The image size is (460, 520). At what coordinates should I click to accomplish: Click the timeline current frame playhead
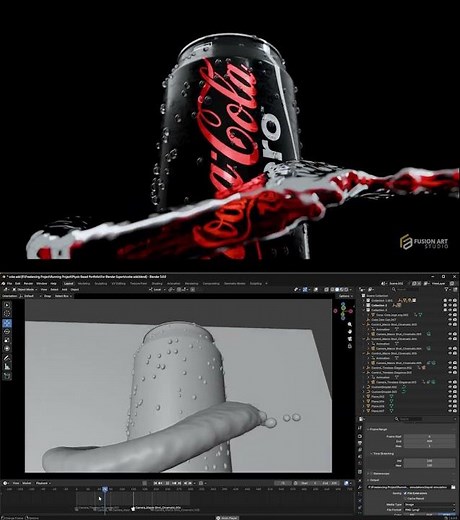[105, 489]
